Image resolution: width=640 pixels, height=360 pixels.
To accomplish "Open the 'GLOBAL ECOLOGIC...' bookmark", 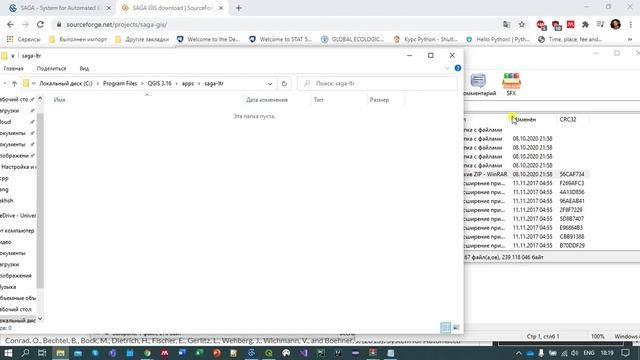I will 353,39.
